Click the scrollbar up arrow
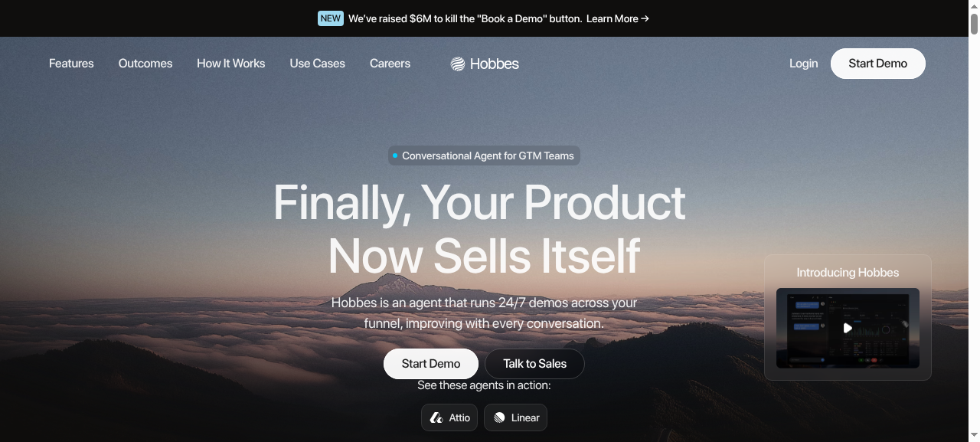Image resolution: width=980 pixels, height=442 pixels. click(x=974, y=7)
